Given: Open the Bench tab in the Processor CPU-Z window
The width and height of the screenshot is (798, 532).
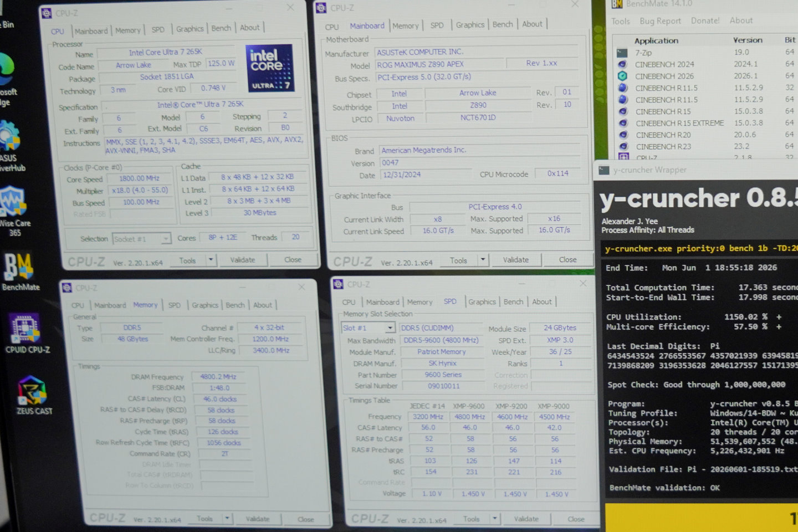Looking at the screenshot, I should [221, 28].
